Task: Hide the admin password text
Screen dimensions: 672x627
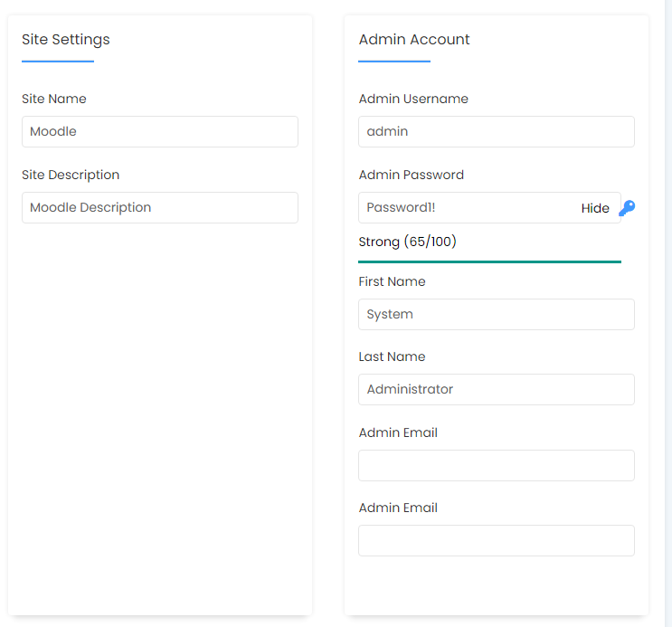Action: 595,208
